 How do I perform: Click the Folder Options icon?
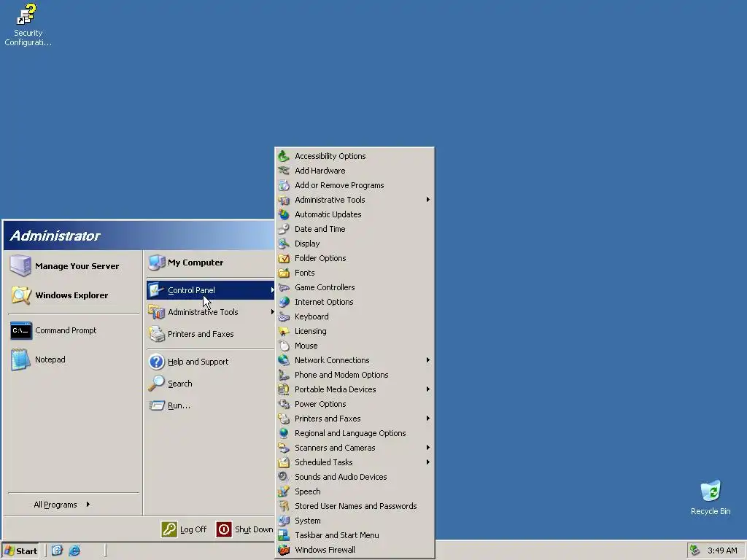(x=284, y=258)
